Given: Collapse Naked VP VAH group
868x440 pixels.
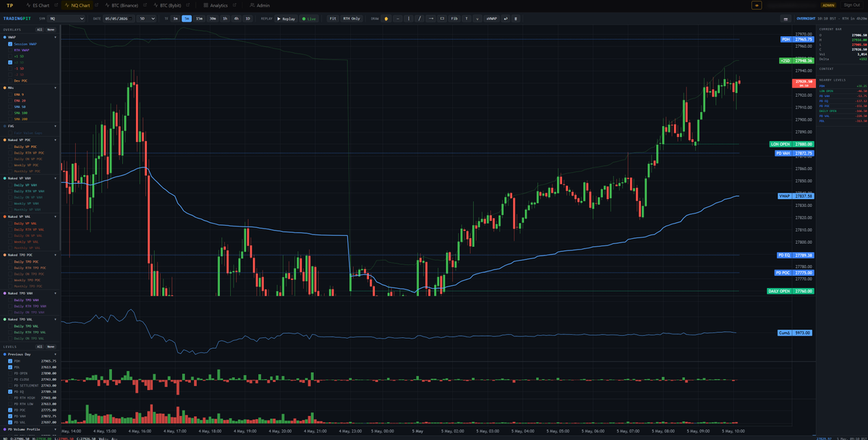Looking at the screenshot, I should [x=55, y=178].
